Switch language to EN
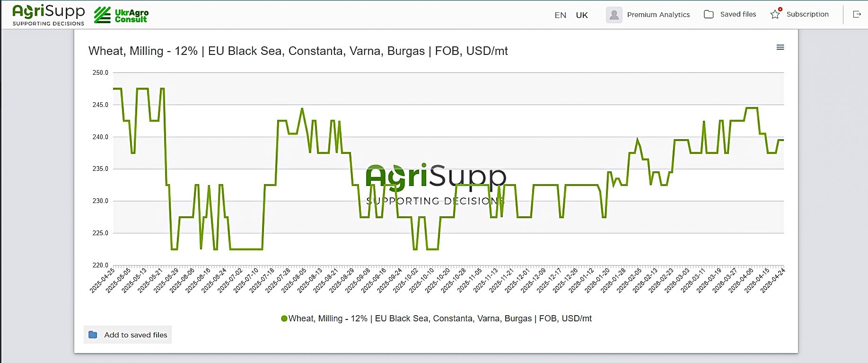This screenshot has width=868, height=363. click(560, 15)
